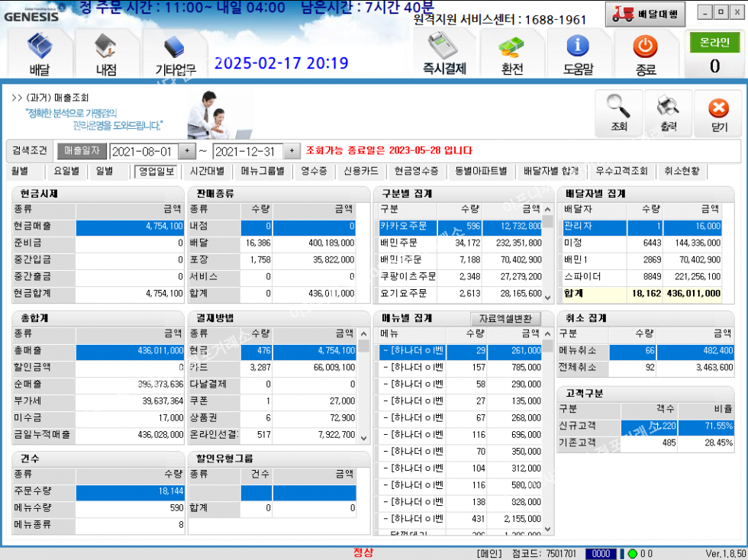
Task: Expand the start date picker plus button
Action: point(187,151)
